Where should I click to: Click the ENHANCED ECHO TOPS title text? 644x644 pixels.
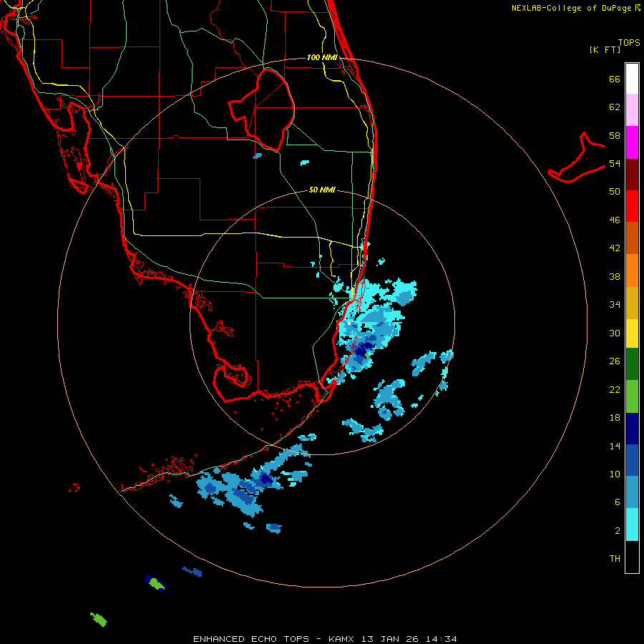(251, 639)
